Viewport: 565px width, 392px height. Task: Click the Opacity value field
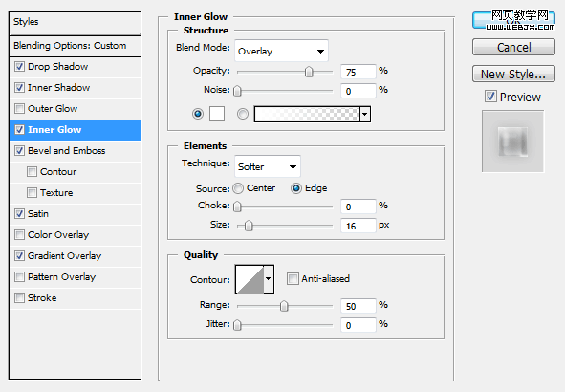pos(359,72)
